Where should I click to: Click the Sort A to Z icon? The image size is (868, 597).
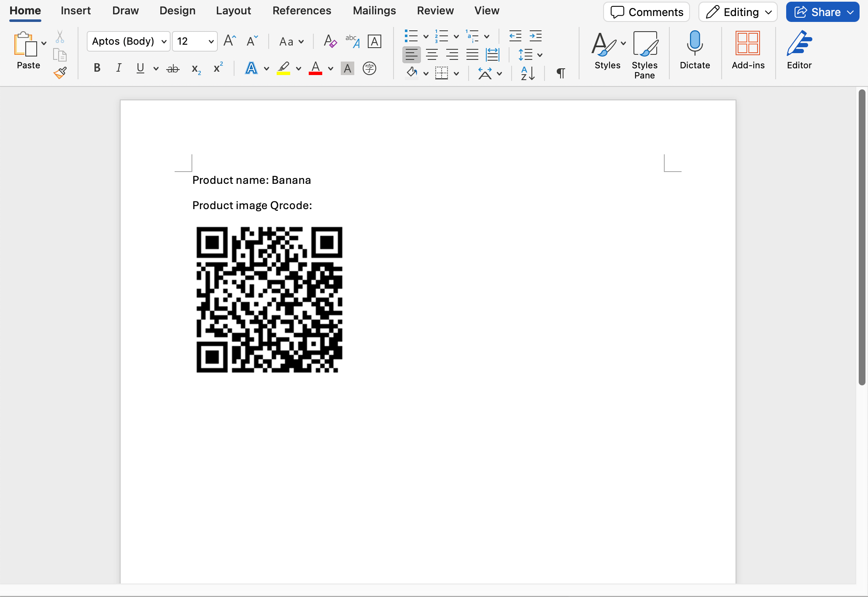[528, 73]
